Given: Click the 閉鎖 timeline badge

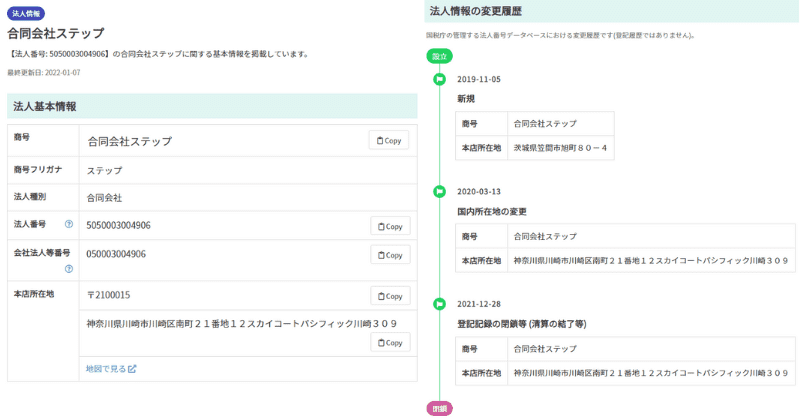Looking at the screenshot, I should pyautogui.click(x=439, y=408).
